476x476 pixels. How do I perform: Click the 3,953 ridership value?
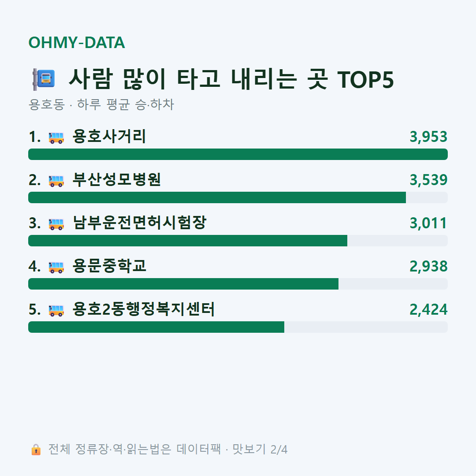tap(428, 137)
